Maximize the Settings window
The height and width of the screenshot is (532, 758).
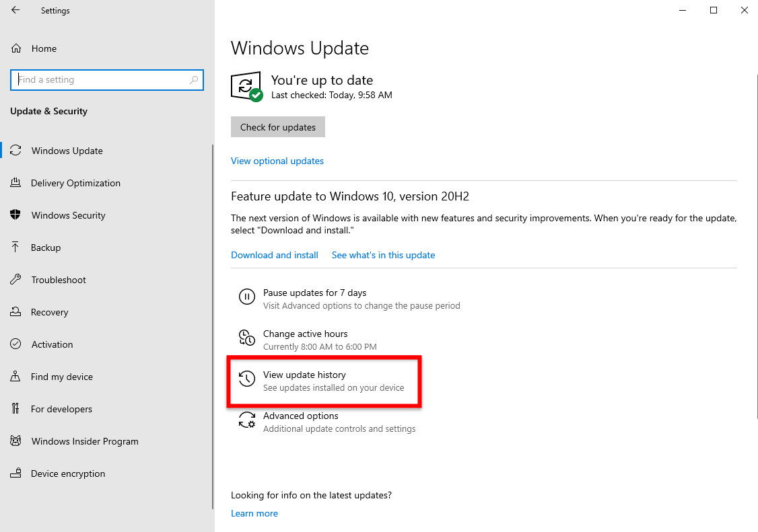coord(713,10)
